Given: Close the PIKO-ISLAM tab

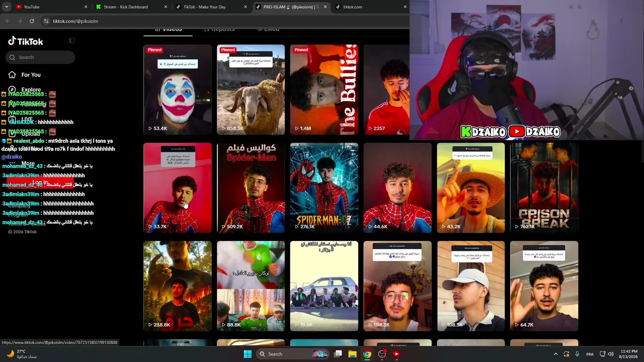Looking at the screenshot, I should point(325,7).
